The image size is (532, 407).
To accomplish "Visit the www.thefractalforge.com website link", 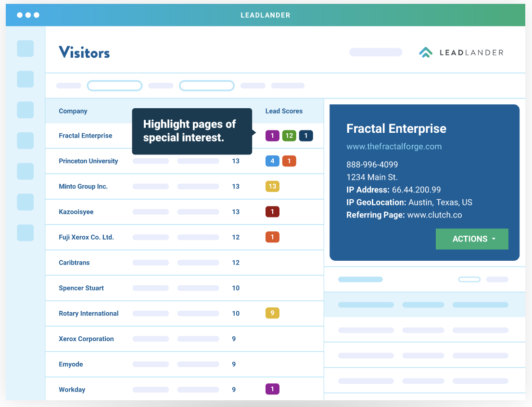I will (x=394, y=147).
